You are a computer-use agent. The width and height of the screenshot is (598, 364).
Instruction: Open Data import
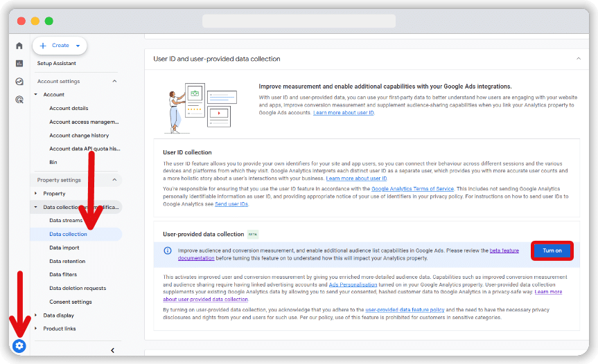(64, 248)
